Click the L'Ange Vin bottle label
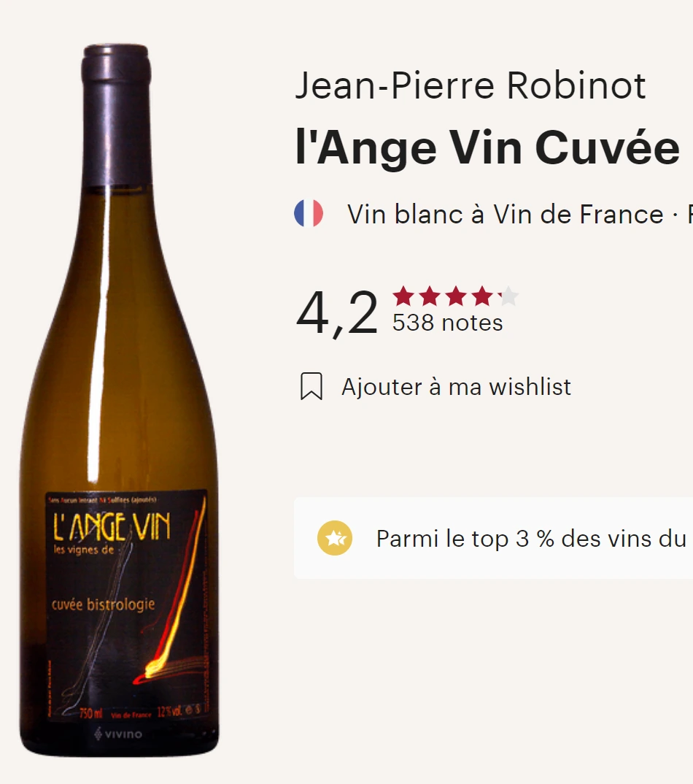Viewport: 693px width, 784px height. 126,605
